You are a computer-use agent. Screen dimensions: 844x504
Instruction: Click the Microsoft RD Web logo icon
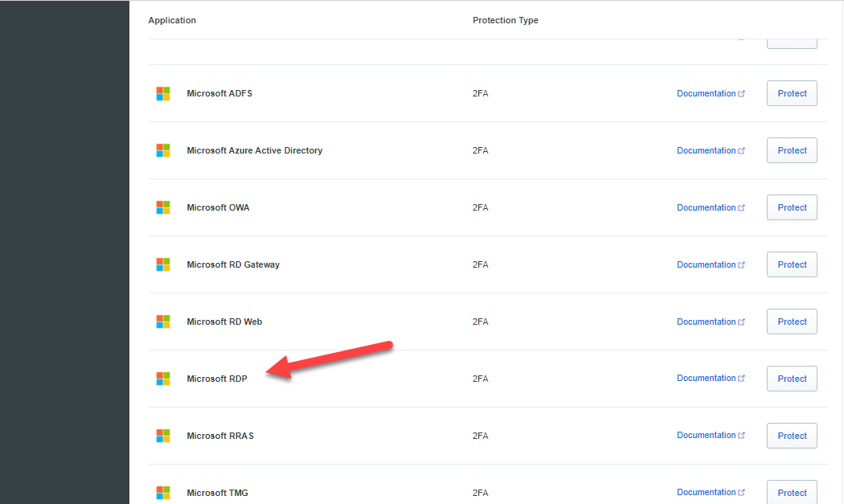(163, 322)
